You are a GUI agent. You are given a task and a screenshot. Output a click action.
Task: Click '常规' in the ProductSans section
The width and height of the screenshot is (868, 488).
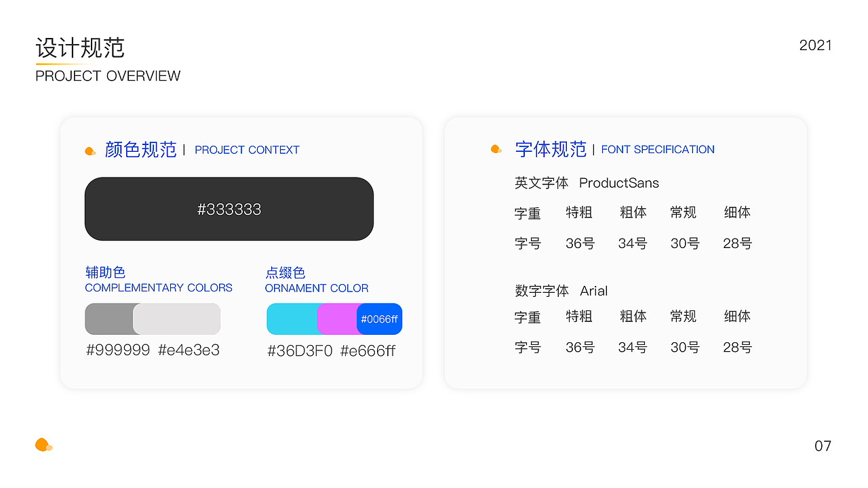(x=684, y=213)
